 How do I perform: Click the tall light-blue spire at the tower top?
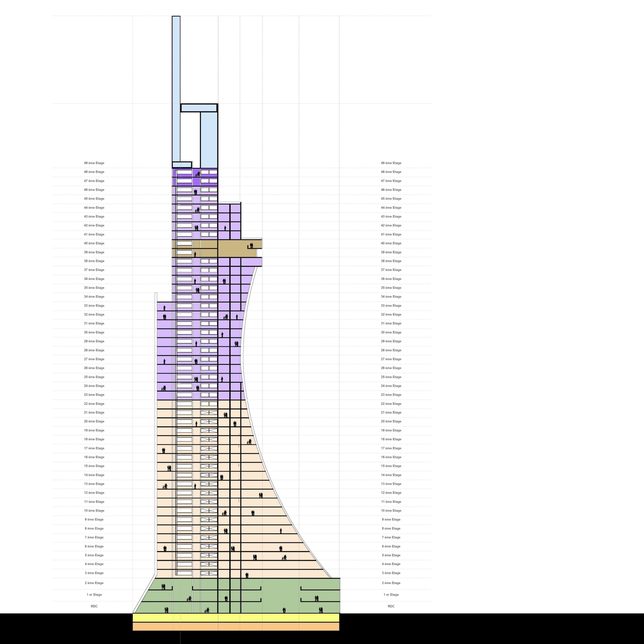(x=176, y=88)
